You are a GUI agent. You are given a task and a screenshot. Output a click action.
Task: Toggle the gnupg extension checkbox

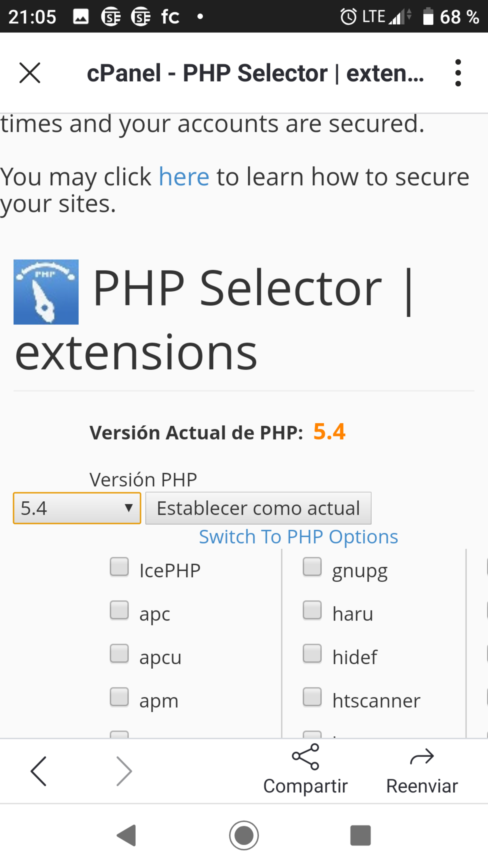[x=312, y=567]
